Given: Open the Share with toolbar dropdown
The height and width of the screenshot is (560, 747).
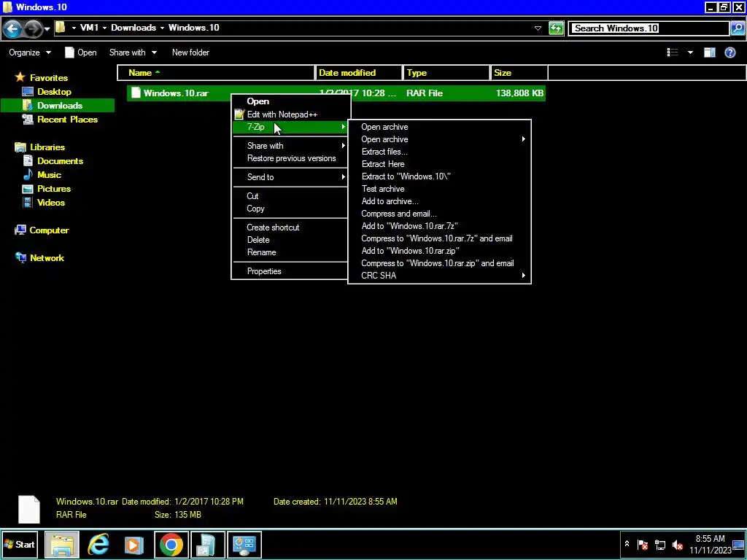Looking at the screenshot, I should (133, 52).
